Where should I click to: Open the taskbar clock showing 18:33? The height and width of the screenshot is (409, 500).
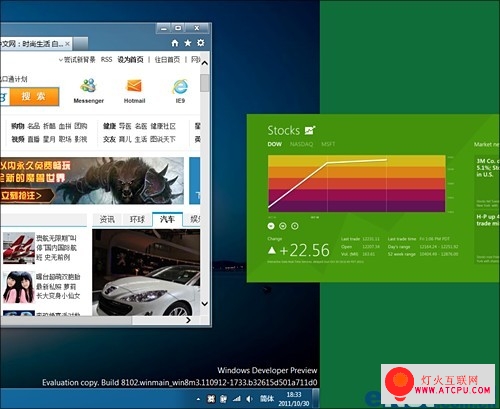[294, 399]
